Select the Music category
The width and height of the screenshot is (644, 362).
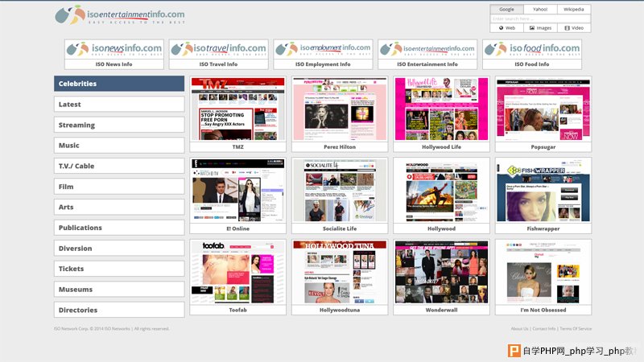119,146
